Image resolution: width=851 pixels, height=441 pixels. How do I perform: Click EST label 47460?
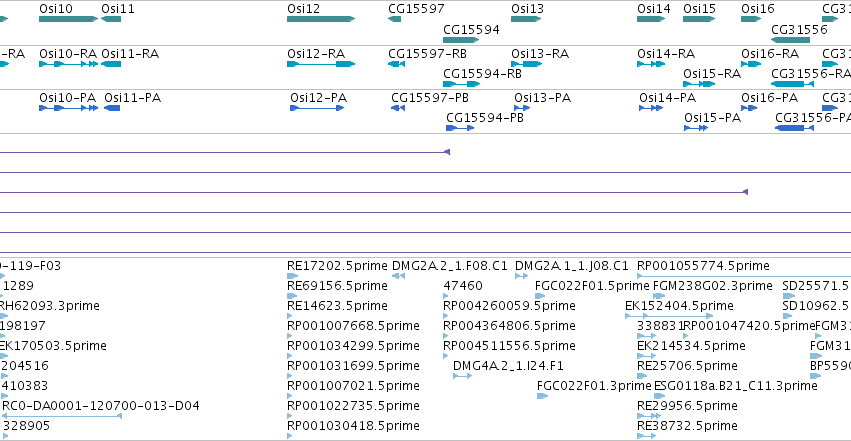point(463,286)
